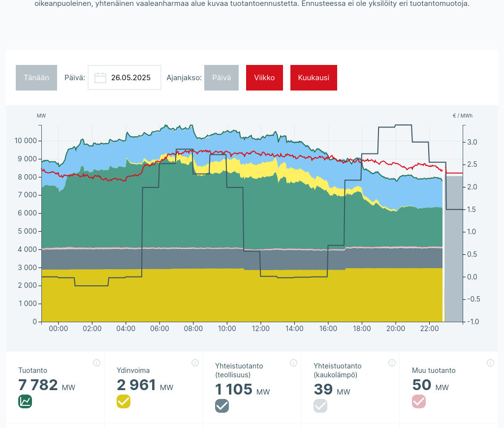Toggle Yhteistuotanto (kaukolämpö) light gray checkbox
This screenshot has height=428, width=504.
(320, 406)
